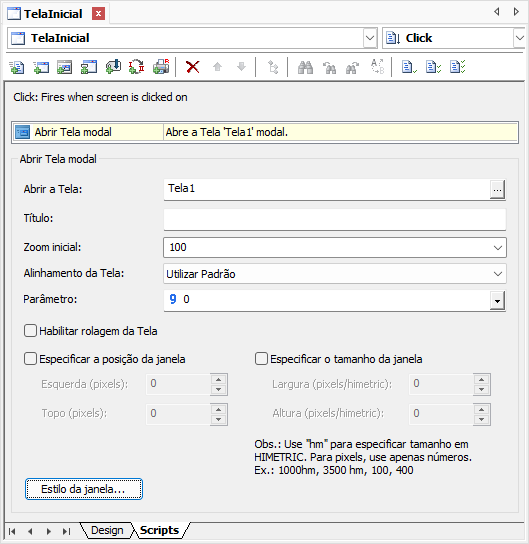Screen dimensions: 529x544
Task: Select the Scripts tab
Action: 159,530
